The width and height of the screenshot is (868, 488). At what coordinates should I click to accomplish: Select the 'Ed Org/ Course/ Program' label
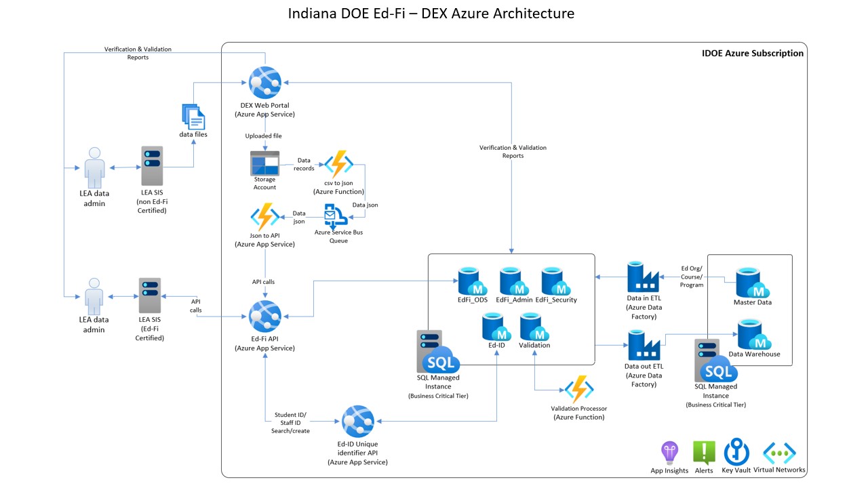(692, 276)
